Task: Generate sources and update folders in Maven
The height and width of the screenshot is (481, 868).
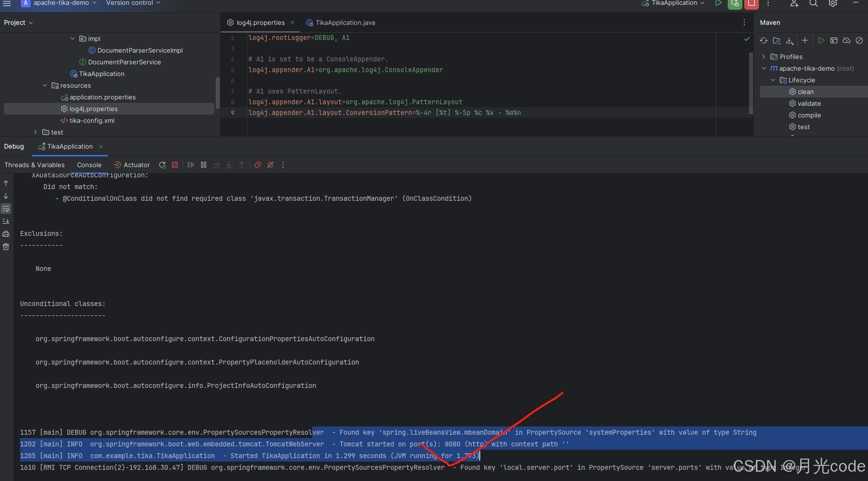Action: point(776,40)
